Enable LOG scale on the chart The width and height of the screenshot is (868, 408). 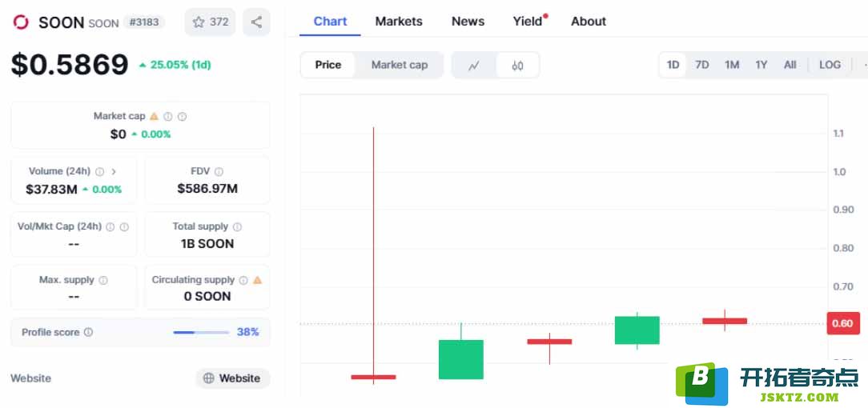(830, 65)
